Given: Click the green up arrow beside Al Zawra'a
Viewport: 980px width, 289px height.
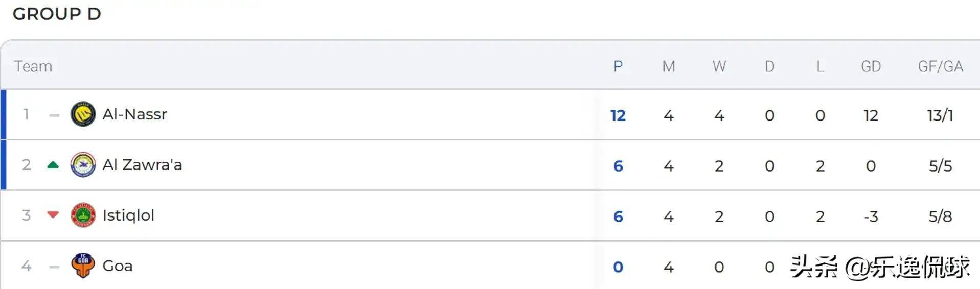Looking at the screenshot, I should click(x=53, y=165).
